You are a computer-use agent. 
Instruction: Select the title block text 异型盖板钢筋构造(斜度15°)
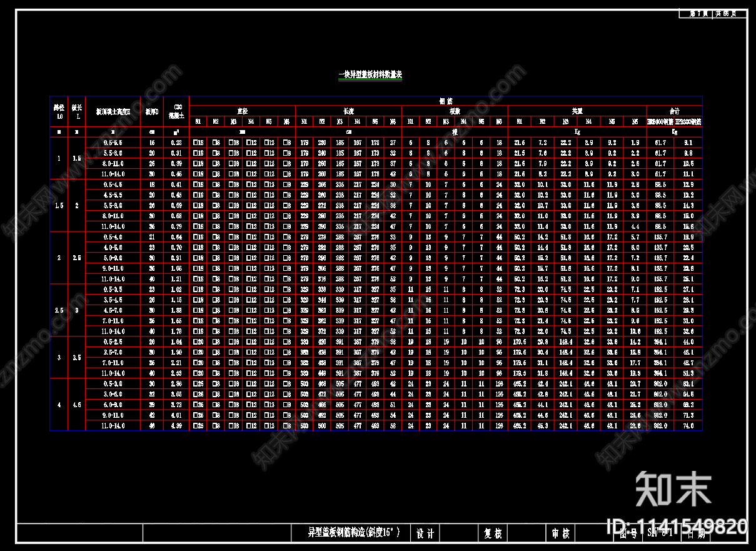[354, 533]
